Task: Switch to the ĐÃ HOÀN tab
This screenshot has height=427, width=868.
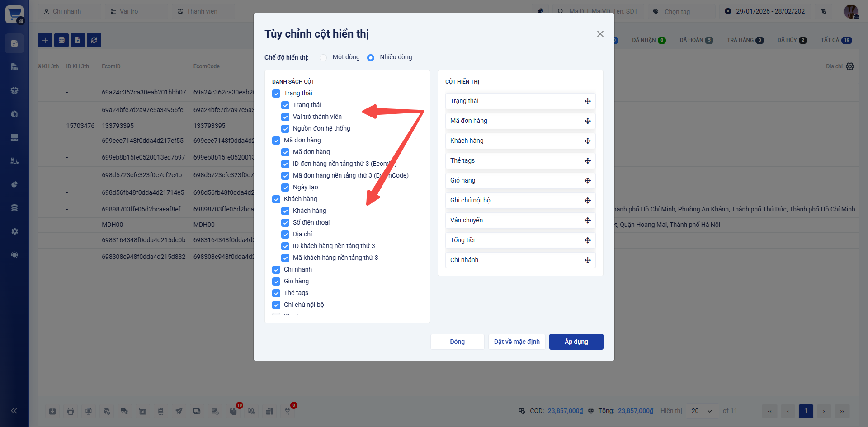Action: click(696, 40)
